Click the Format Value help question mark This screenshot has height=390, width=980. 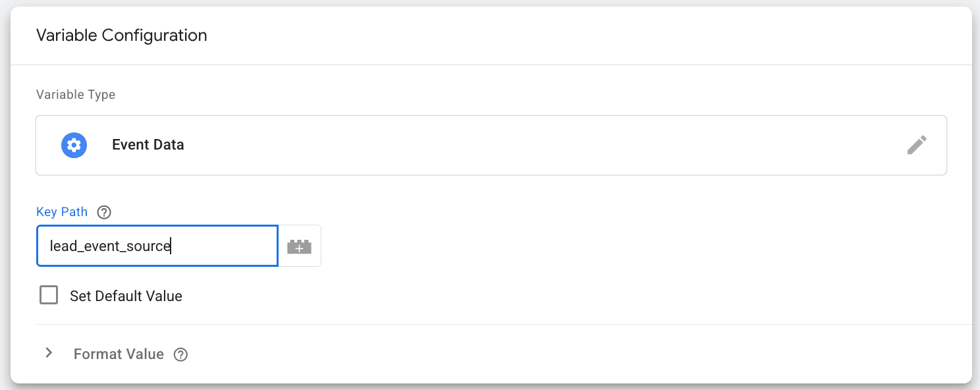[180, 354]
